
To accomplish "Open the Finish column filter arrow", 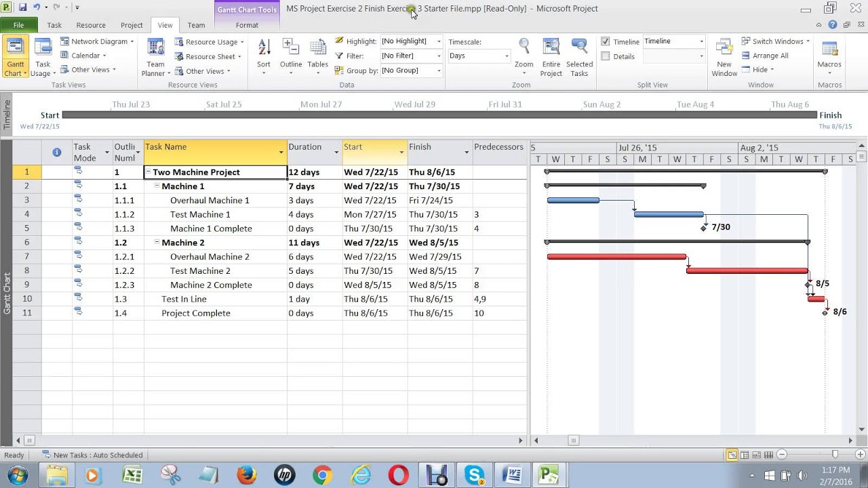I will (x=467, y=152).
